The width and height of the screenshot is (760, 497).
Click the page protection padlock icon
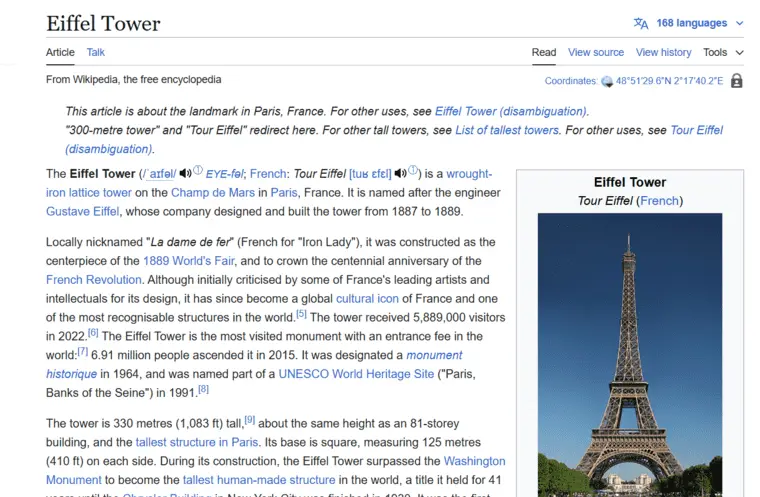[x=736, y=80]
